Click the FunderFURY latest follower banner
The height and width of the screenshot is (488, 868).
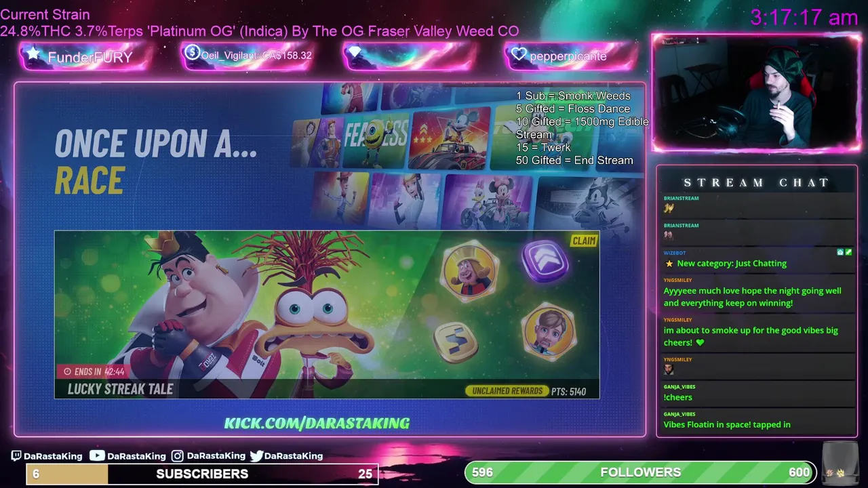pos(86,56)
